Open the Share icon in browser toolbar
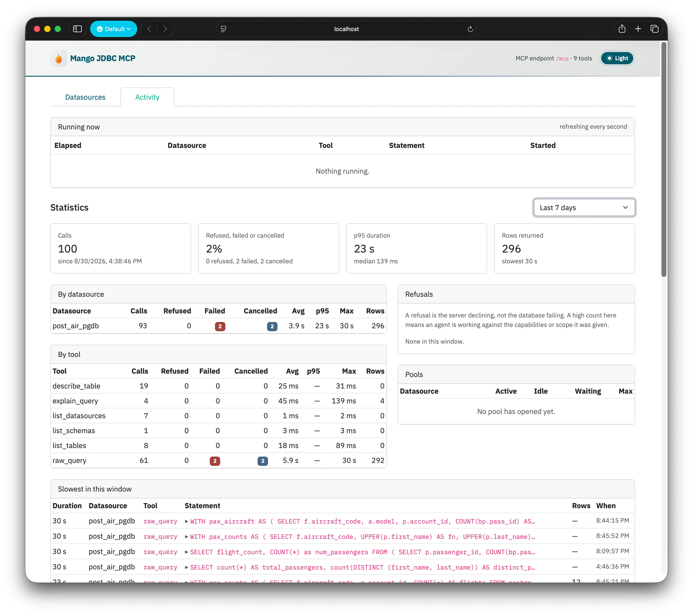693x616 pixels. pos(622,29)
